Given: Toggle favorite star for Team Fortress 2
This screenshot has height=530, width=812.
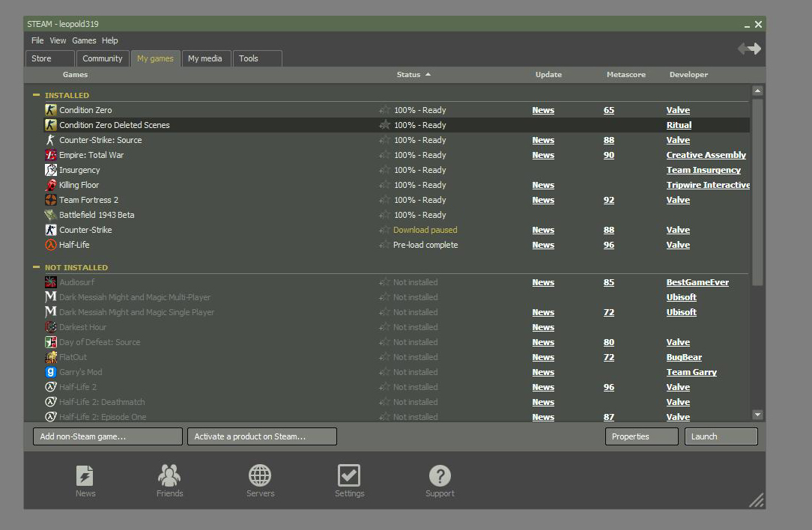Looking at the screenshot, I should tap(384, 201).
